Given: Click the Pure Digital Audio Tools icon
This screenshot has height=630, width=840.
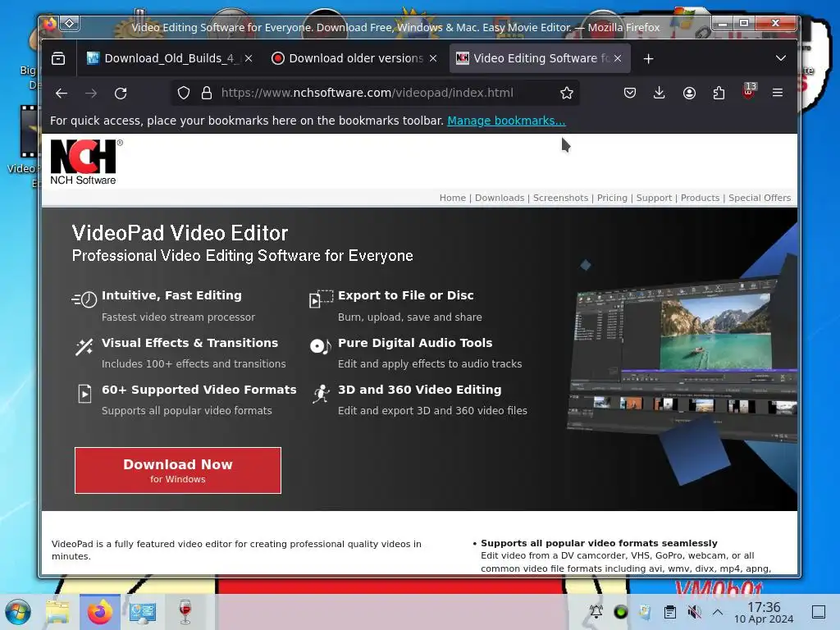Looking at the screenshot, I should click(x=321, y=346).
